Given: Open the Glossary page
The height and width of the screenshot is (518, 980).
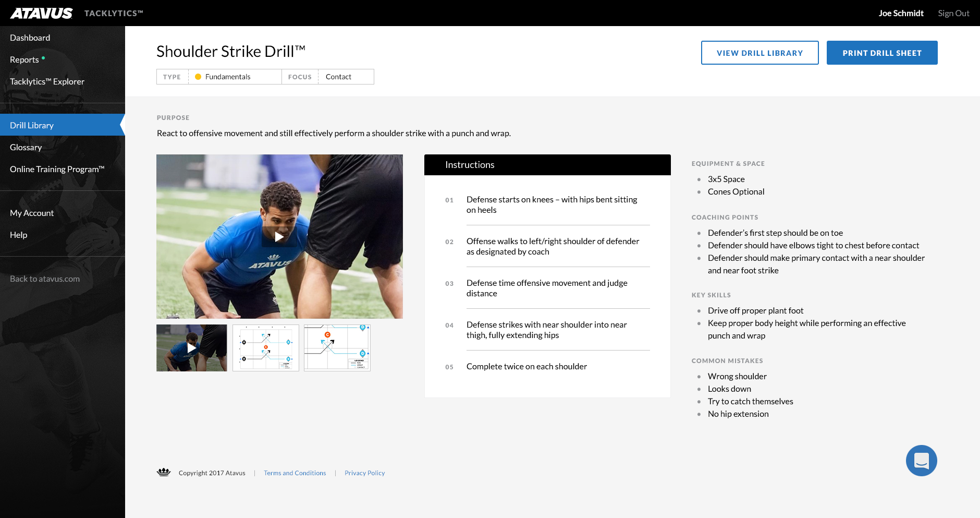Looking at the screenshot, I should coord(26,147).
